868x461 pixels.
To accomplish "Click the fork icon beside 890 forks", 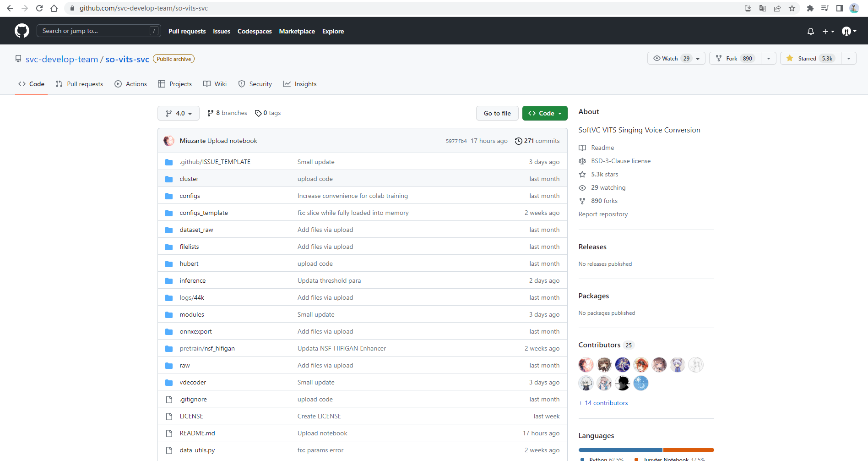I will [582, 201].
